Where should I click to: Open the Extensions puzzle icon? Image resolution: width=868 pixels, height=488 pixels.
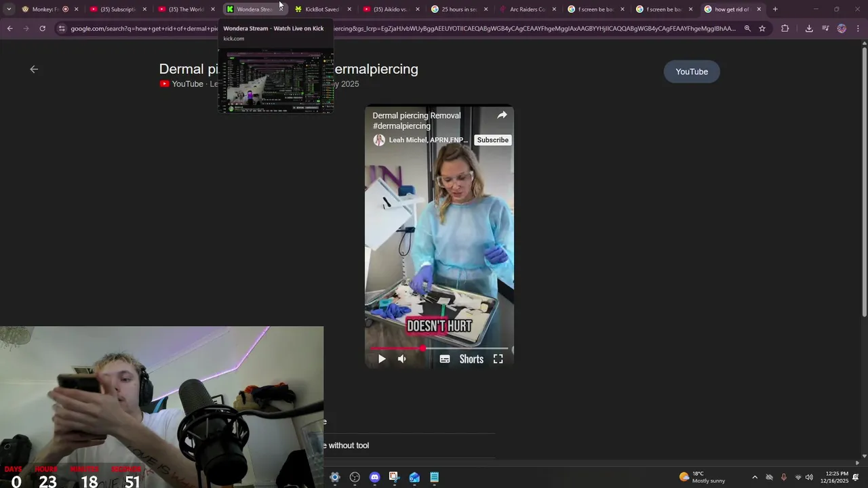pos(785,28)
